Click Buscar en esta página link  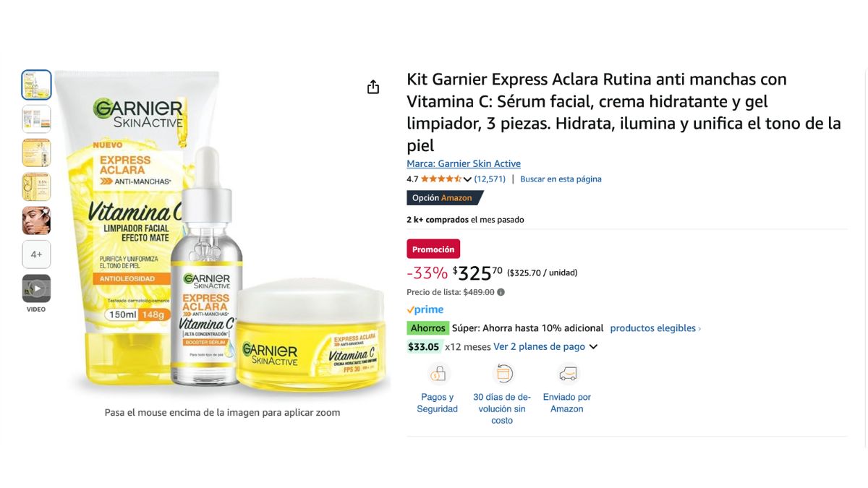tap(561, 179)
